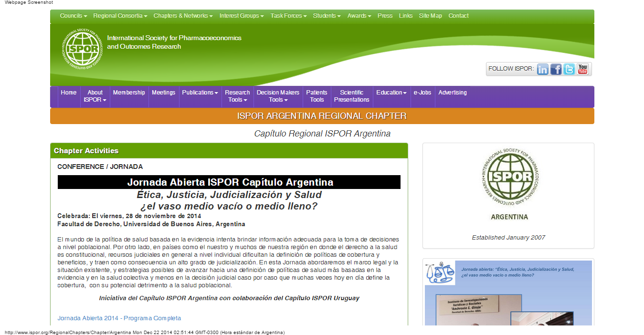This screenshot has height=335, width=644.
Task: Open the Advertising menu item
Action: [x=453, y=93]
